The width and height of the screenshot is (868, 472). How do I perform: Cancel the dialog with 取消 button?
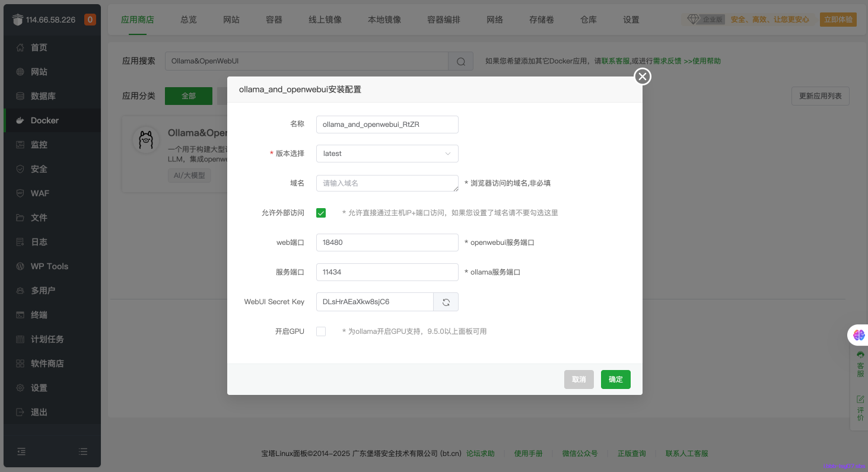[579, 379]
